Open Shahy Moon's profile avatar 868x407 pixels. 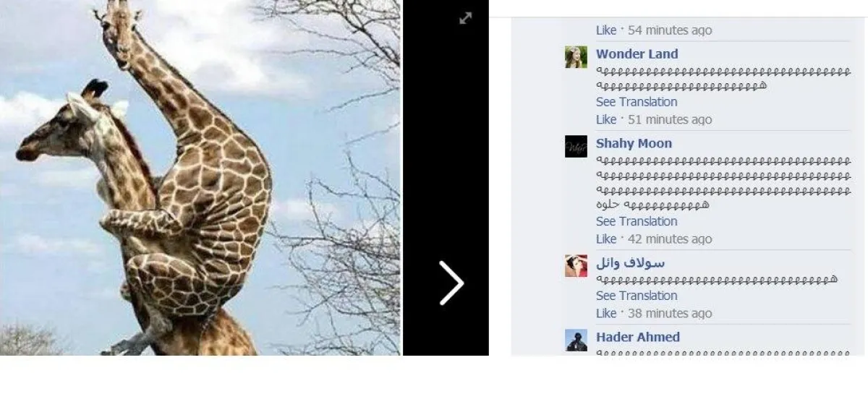[576, 147]
